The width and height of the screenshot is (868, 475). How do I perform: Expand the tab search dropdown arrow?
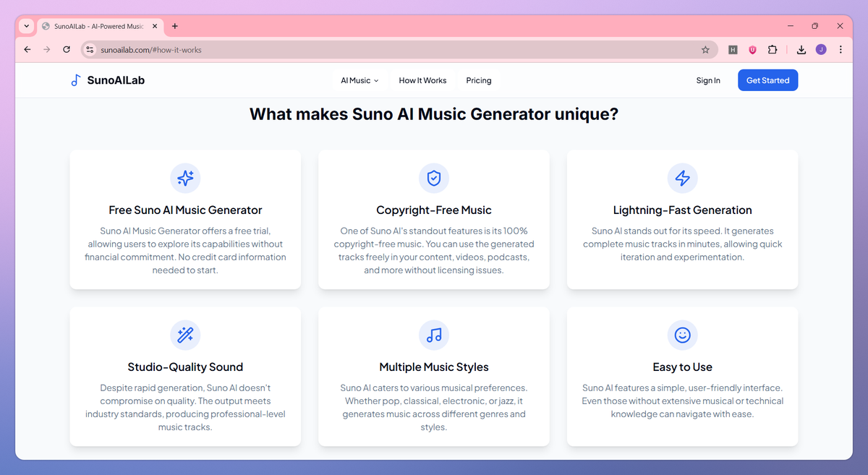pyautogui.click(x=27, y=26)
